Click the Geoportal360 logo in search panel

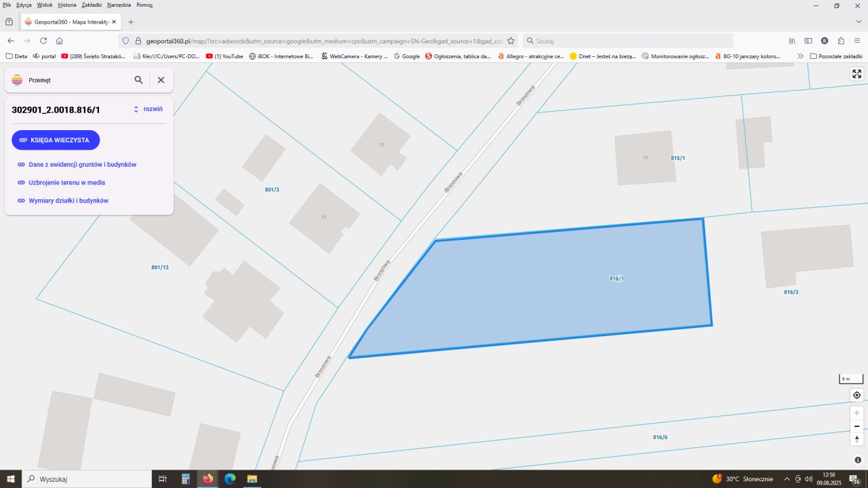click(18, 80)
